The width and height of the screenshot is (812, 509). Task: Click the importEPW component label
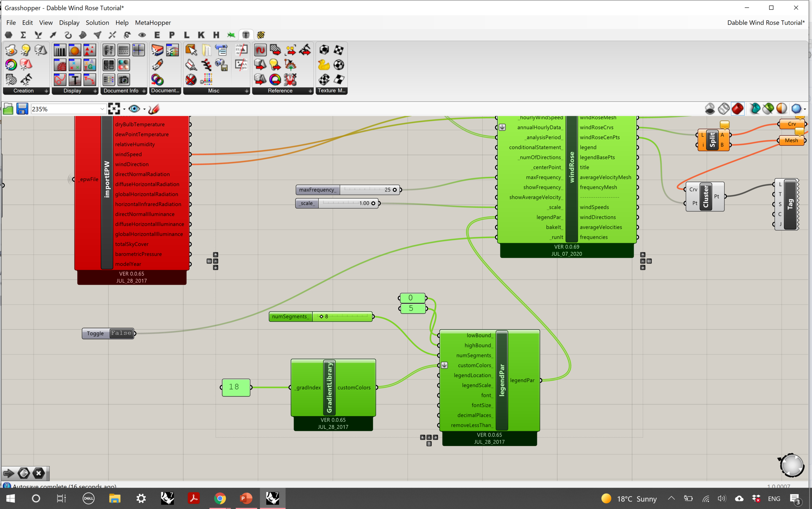coord(107,179)
